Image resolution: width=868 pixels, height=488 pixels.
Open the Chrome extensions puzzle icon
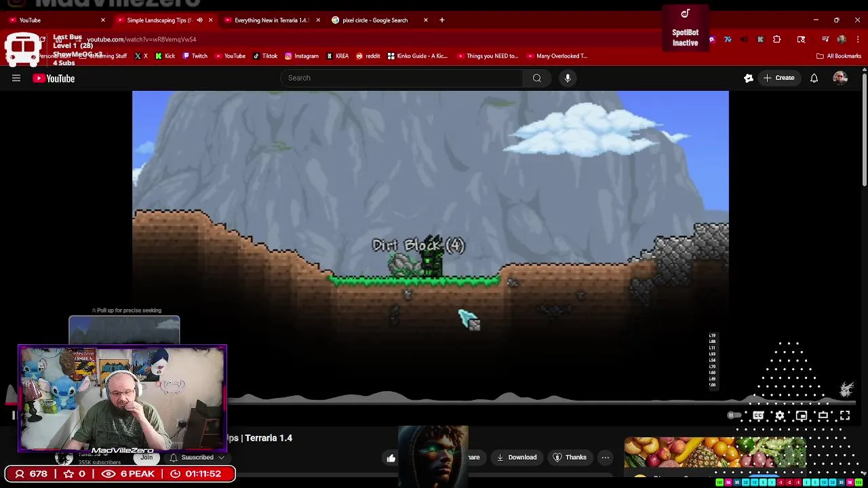click(777, 39)
